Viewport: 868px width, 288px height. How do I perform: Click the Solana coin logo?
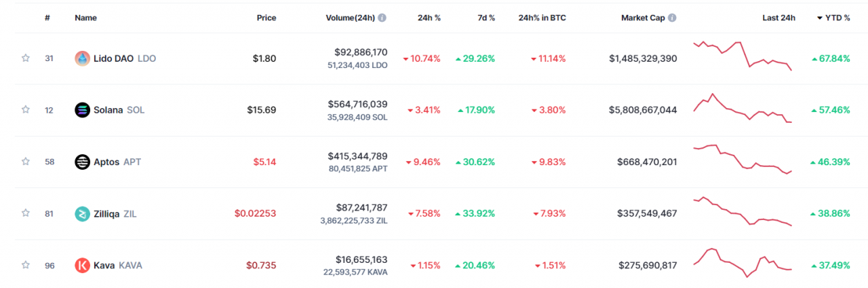click(x=82, y=110)
